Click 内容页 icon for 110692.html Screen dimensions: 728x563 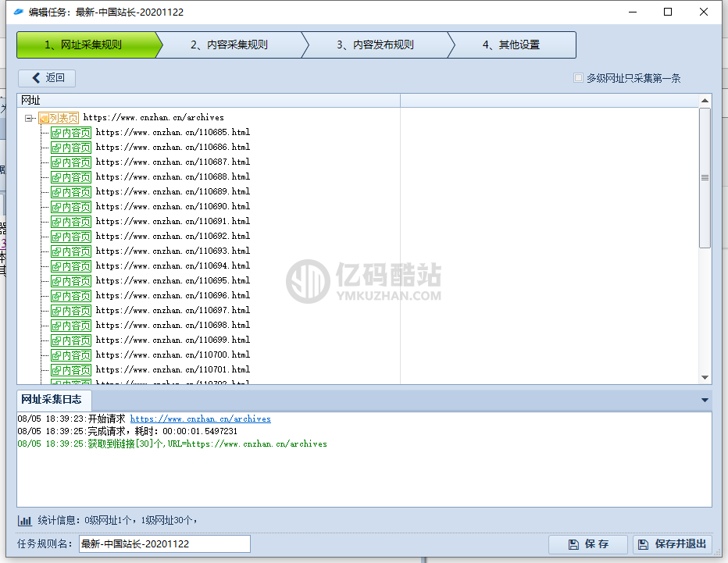[x=71, y=237]
